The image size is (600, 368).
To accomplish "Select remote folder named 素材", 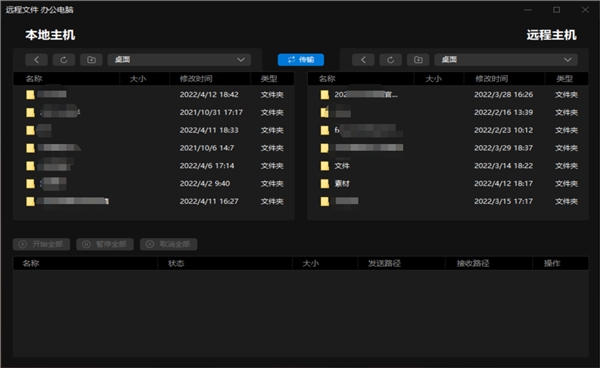I will [448, 184].
